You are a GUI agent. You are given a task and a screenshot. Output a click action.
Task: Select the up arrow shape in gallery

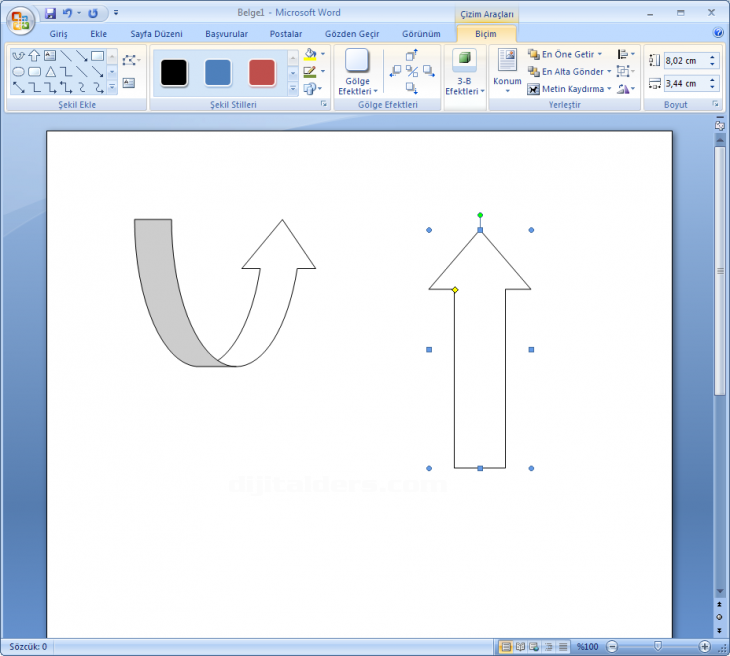(x=34, y=56)
